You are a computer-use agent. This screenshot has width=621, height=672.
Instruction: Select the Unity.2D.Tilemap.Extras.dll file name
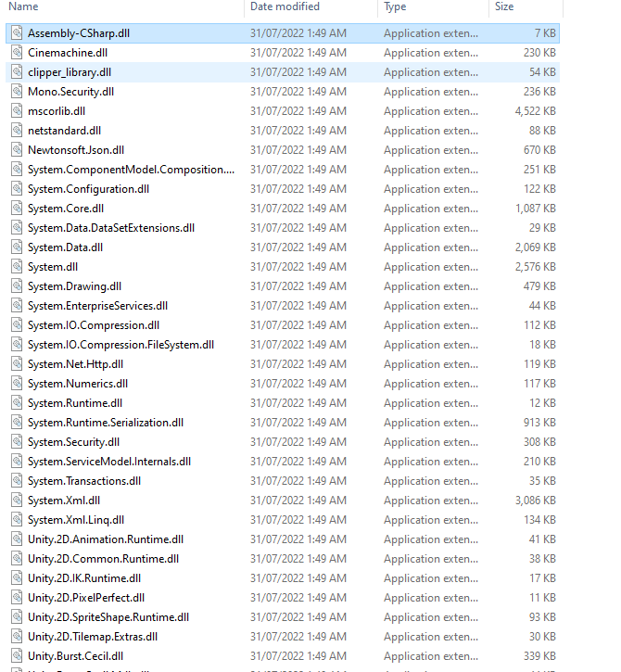[x=93, y=637]
